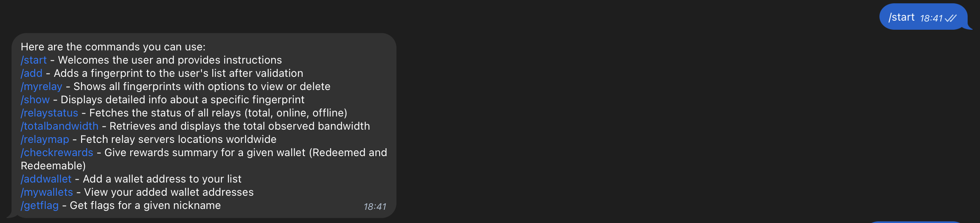Click the /show command link
The image size is (980, 223).
click(x=35, y=100)
